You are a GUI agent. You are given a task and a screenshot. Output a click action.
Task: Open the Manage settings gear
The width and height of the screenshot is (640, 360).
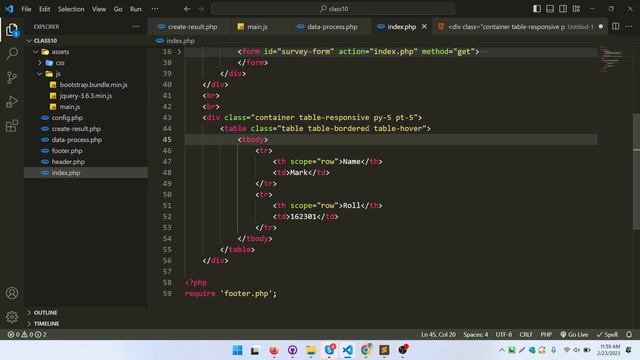tap(12, 317)
